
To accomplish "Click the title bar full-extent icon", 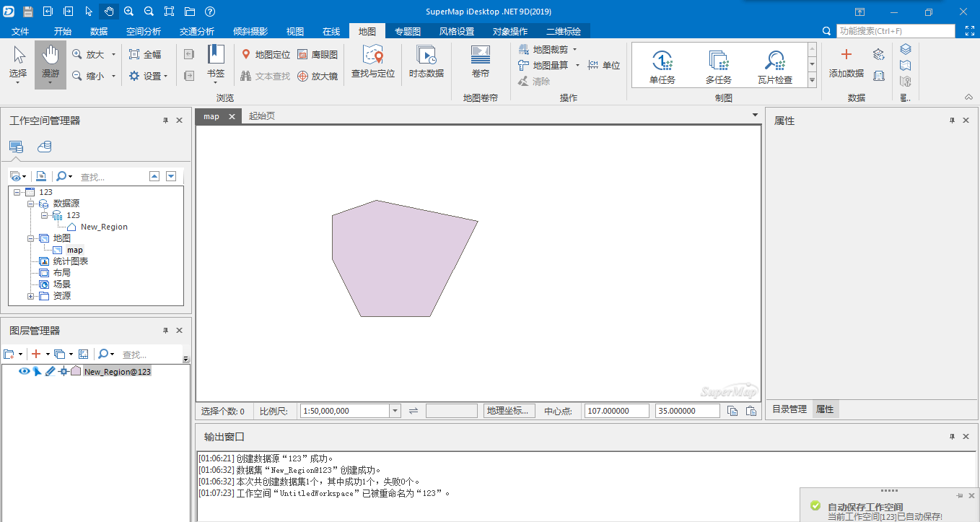I will pyautogui.click(x=169, y=12).
